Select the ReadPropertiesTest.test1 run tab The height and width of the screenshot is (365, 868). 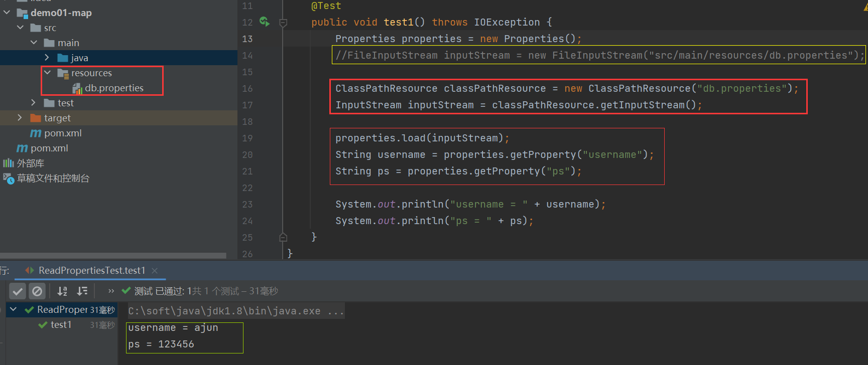92,270
